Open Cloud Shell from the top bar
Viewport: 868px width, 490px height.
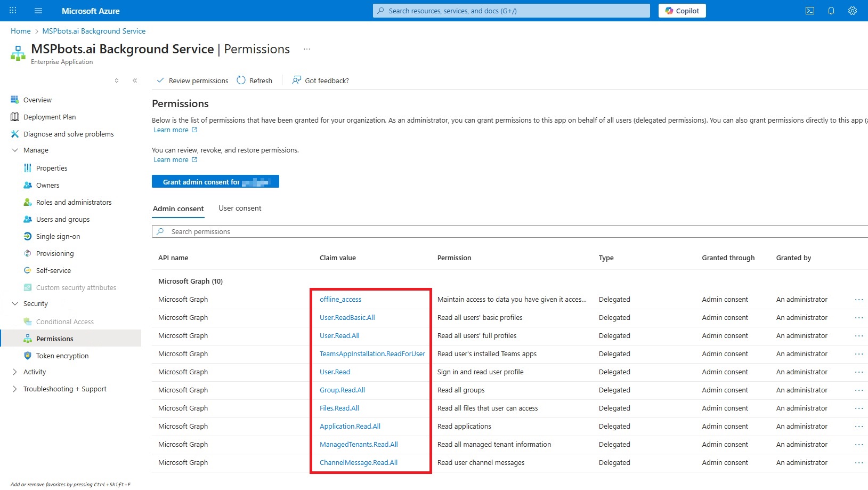click(x=809, y=11)
